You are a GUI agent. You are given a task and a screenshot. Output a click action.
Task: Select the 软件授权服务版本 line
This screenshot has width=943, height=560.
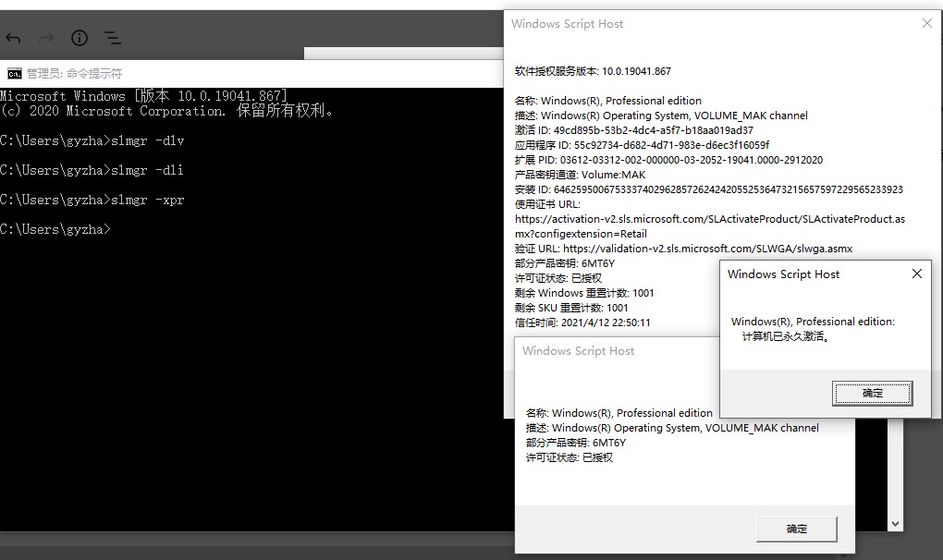pos(593,71)
